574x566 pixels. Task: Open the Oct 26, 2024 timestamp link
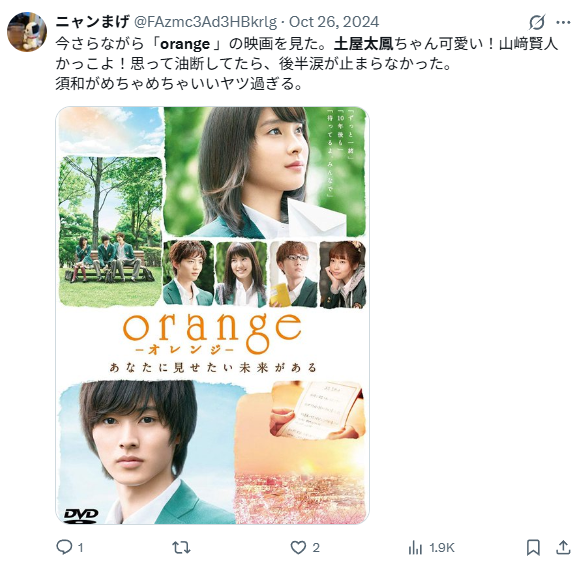coord(334,22)
